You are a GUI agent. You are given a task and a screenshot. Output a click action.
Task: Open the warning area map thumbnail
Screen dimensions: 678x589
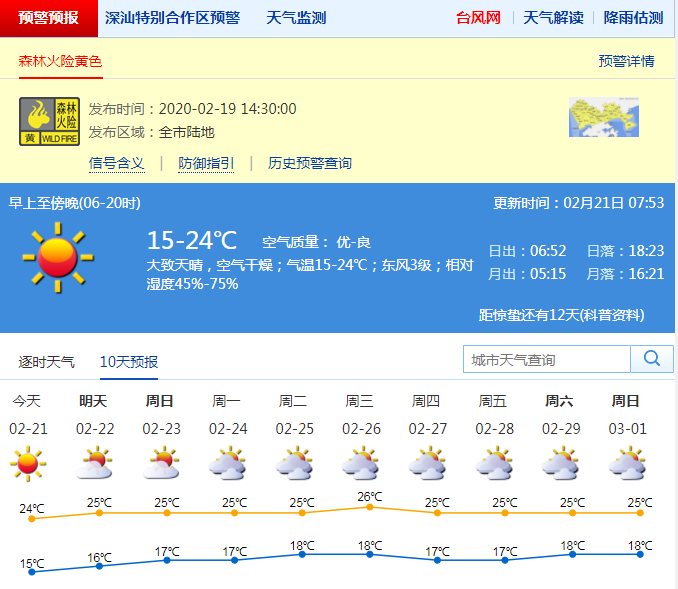603,117
